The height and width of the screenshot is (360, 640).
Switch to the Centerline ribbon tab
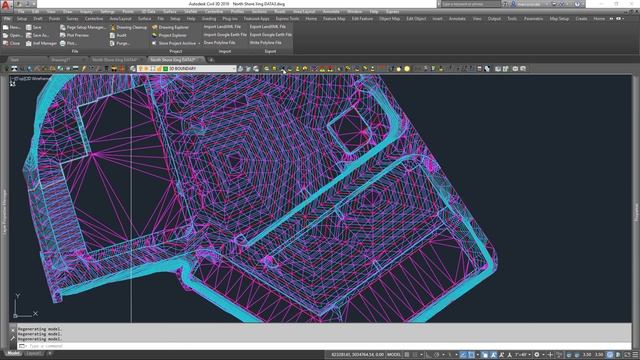tap(94, 19)
